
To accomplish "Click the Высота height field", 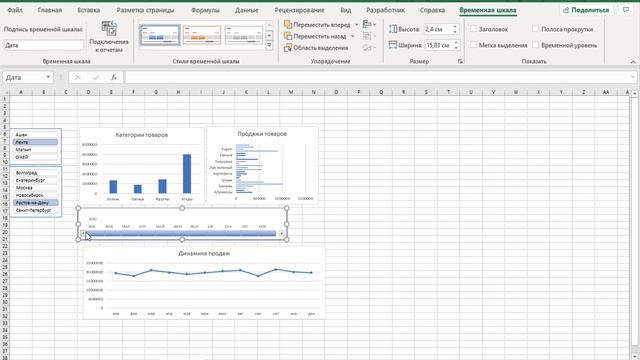I will click(438, 29).
